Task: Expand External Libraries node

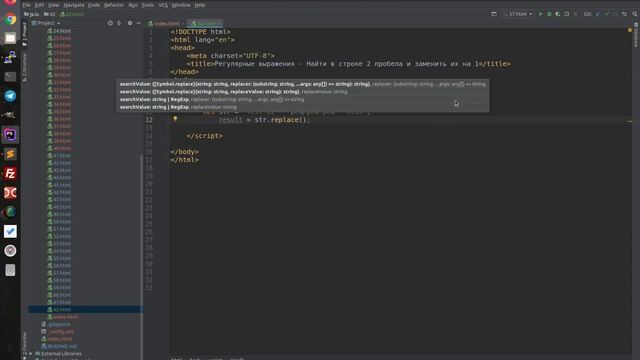Action: pyautogui.click(x=31, y=353)
